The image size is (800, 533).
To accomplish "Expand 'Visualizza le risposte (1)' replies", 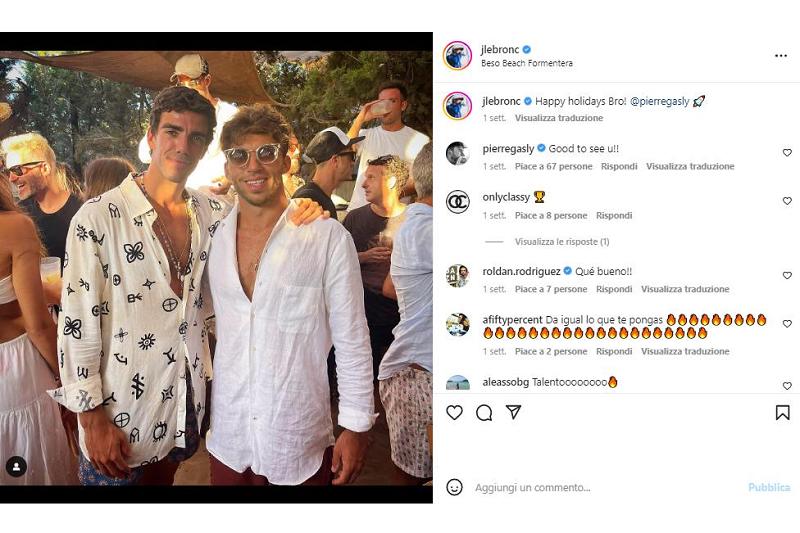I will tap(562, 242).
